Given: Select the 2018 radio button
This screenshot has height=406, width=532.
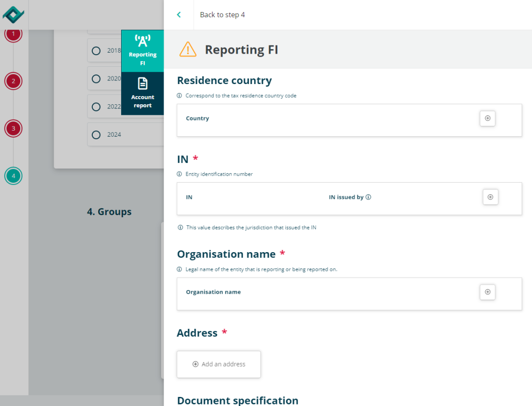Looking at the screenshot, I should tap(96, 51).
